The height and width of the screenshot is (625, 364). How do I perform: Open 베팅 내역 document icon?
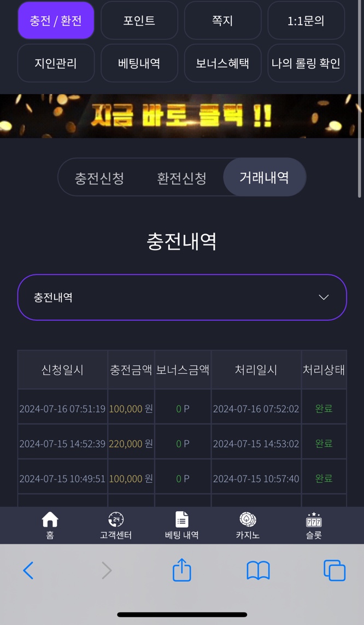[181, 519]
